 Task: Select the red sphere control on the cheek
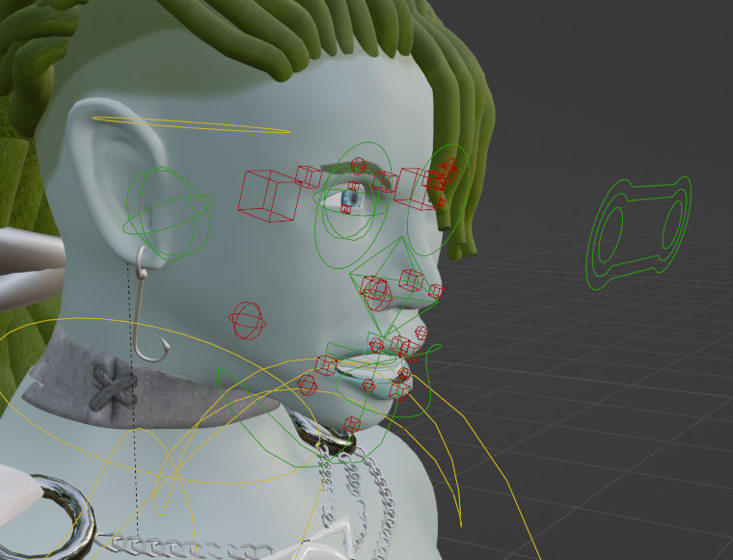(246, 321)
